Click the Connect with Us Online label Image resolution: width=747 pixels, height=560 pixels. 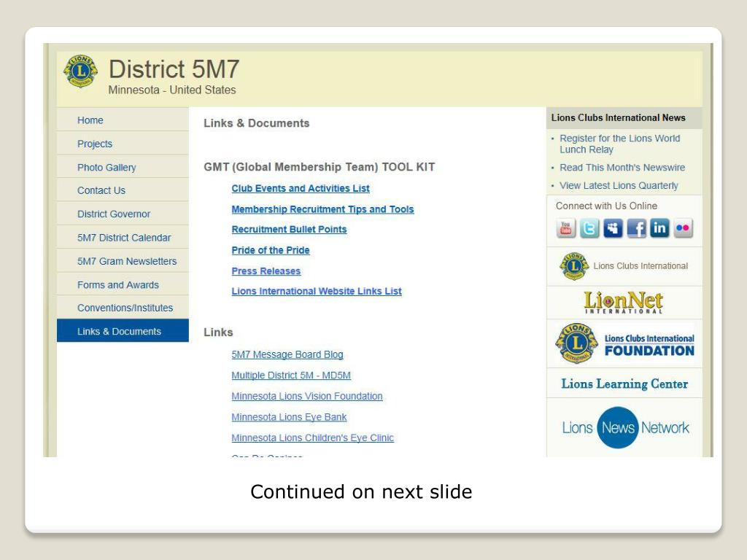tap(606, 206)
